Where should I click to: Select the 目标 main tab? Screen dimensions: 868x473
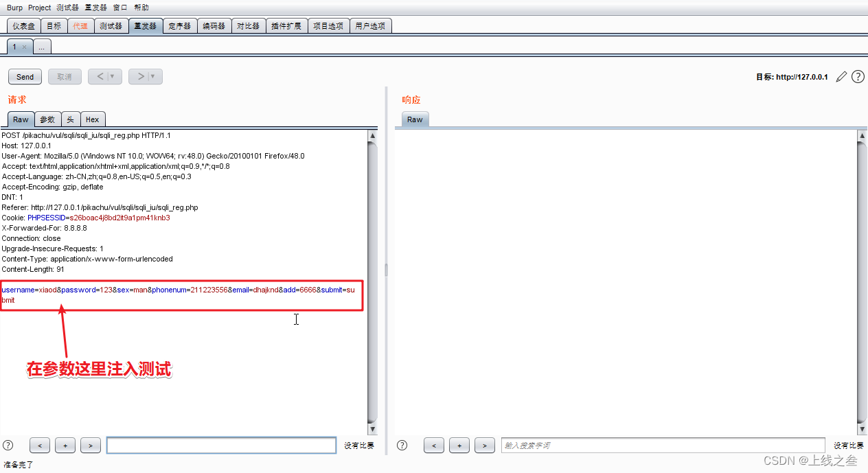coord(54,25)
